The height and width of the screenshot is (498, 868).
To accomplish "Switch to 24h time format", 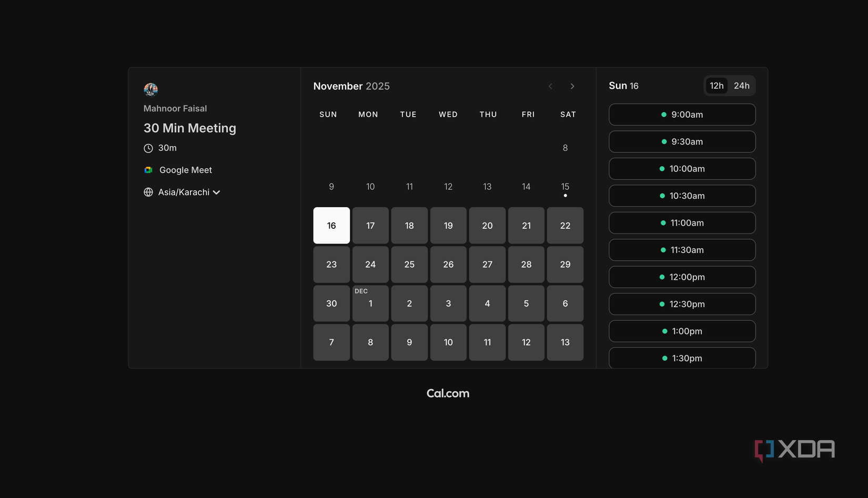I will [x=742, y=85].
